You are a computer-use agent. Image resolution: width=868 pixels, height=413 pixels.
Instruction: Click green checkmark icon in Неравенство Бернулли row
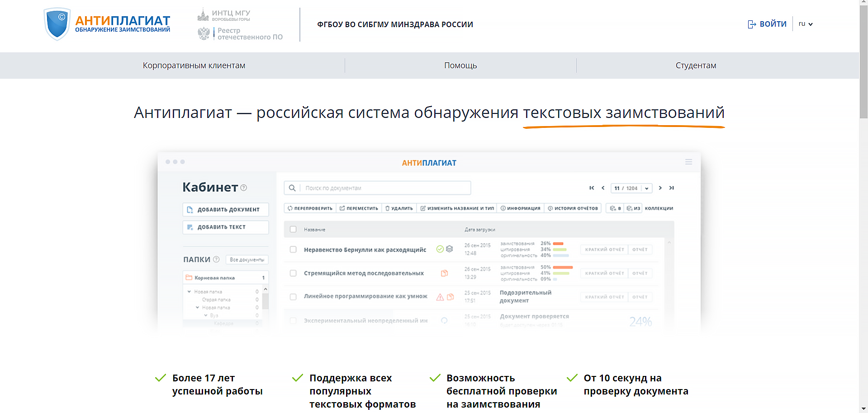click(440, 249)
